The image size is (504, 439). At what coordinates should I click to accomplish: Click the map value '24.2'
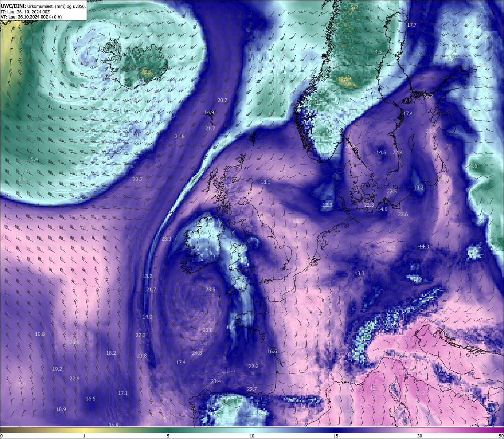coord(428,96)
